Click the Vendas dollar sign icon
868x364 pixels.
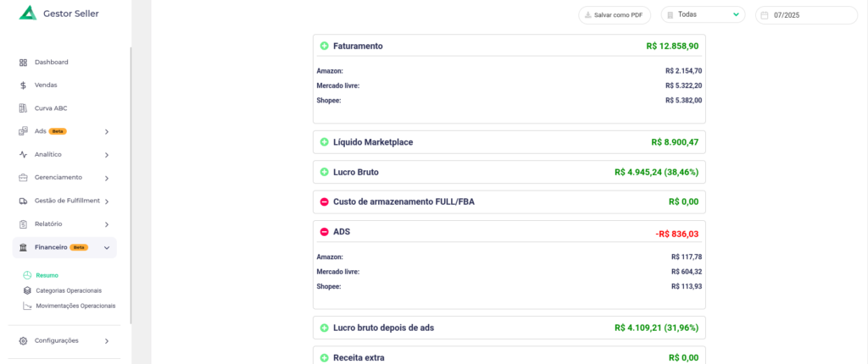coord(23,85)
